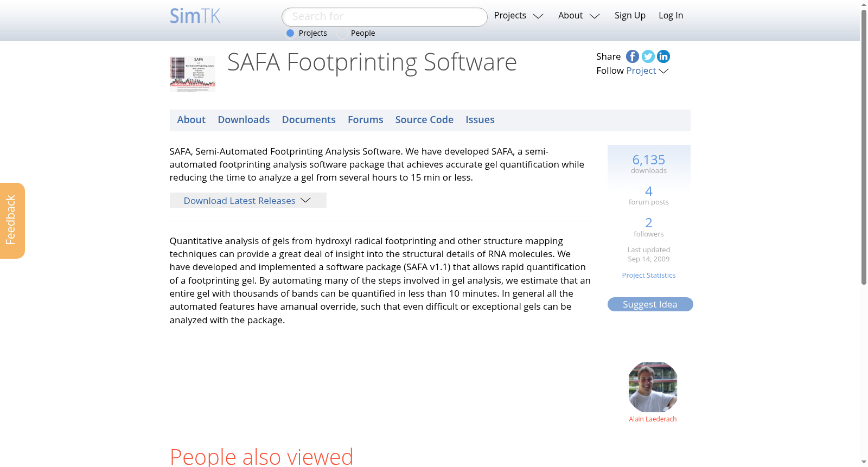Select the Projects search radio button
This screenshot has width=868, height=467.
(290, 33)
